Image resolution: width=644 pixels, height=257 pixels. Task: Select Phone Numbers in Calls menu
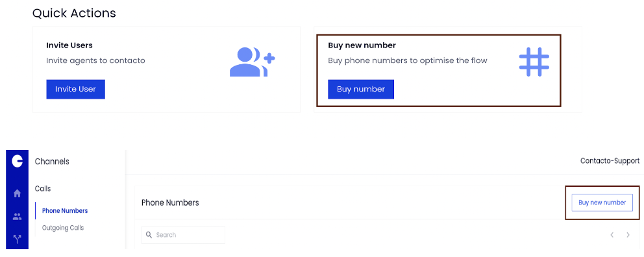[x=65, y=211]
